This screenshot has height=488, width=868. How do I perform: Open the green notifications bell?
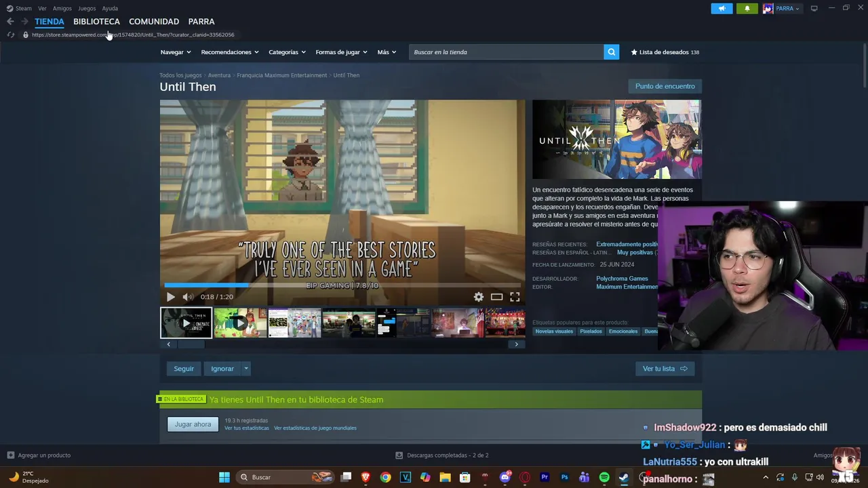[x=747, y=8]
